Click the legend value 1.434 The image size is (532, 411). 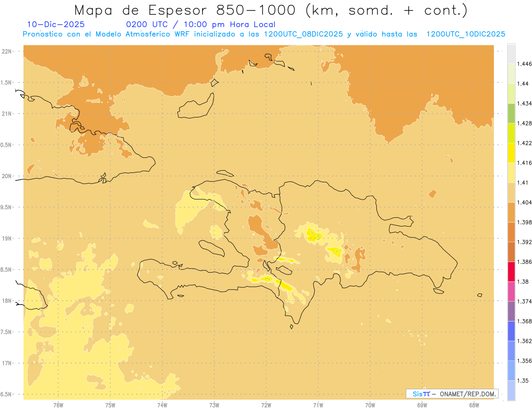pyautogui.click(x=525, y=103)
